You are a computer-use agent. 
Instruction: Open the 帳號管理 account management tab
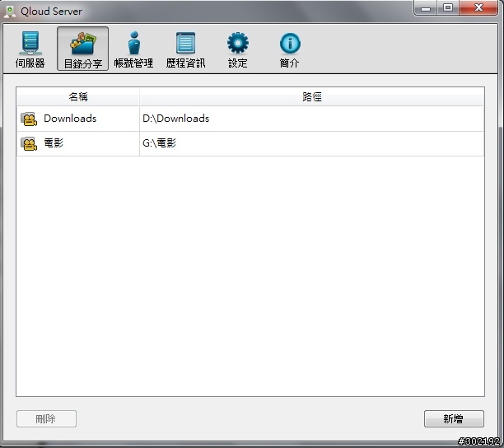133,49
